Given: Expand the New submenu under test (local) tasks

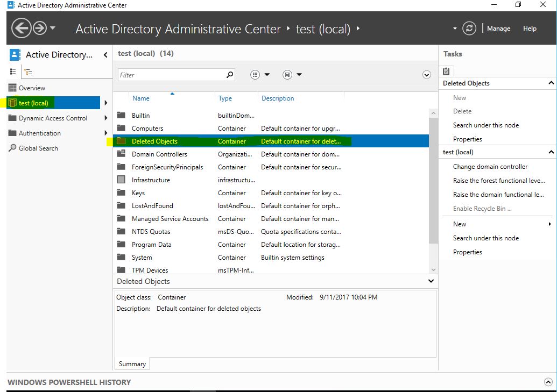Looking at the screenshot, I should pos(549,224).
